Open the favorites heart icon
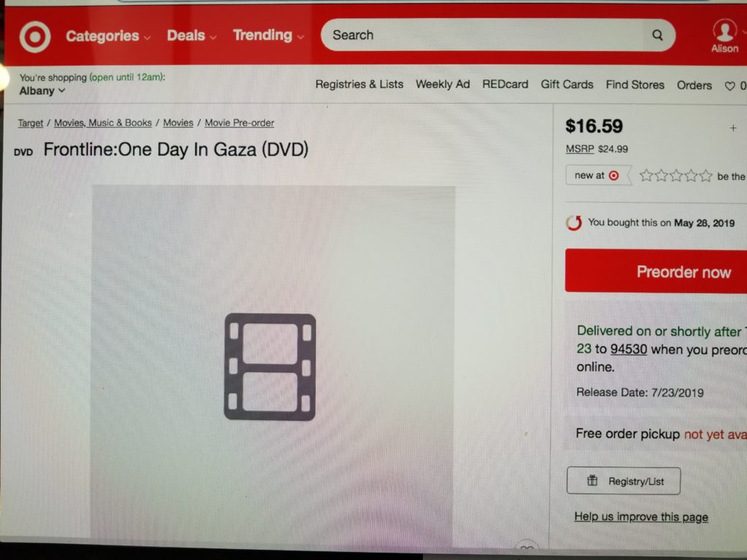The width and height of the screenshot is (747, 560). point(729,86)
